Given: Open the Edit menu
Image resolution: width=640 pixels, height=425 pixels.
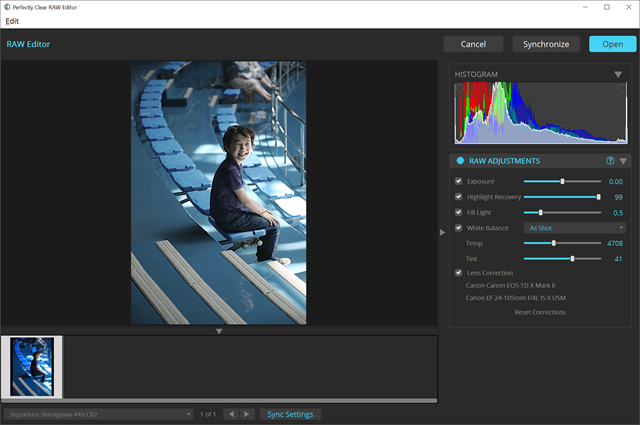Looking at the screenshot, I should point(12,21).
